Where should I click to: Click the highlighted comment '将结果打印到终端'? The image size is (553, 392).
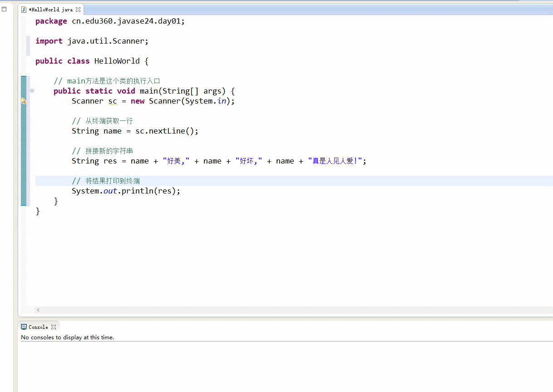[x=106, y=181]
